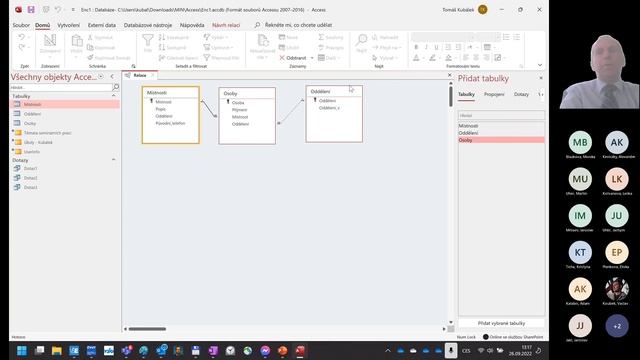The width and height of the screenshot is (640, 360).
Task: Show more tabs arrow in Přidat tabulky
Action: pos(541,94)
